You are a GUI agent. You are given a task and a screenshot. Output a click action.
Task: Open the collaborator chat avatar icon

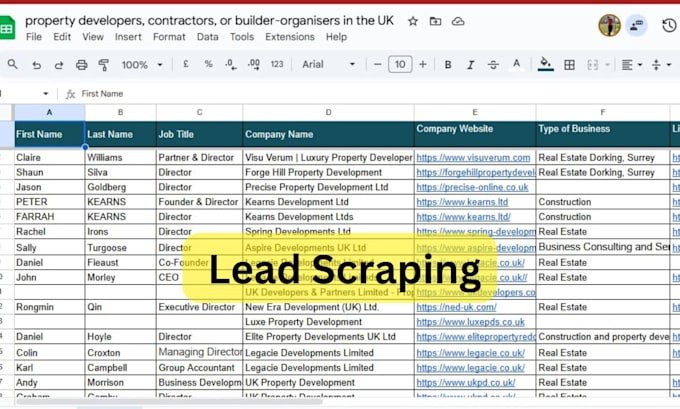pos(636,25)
